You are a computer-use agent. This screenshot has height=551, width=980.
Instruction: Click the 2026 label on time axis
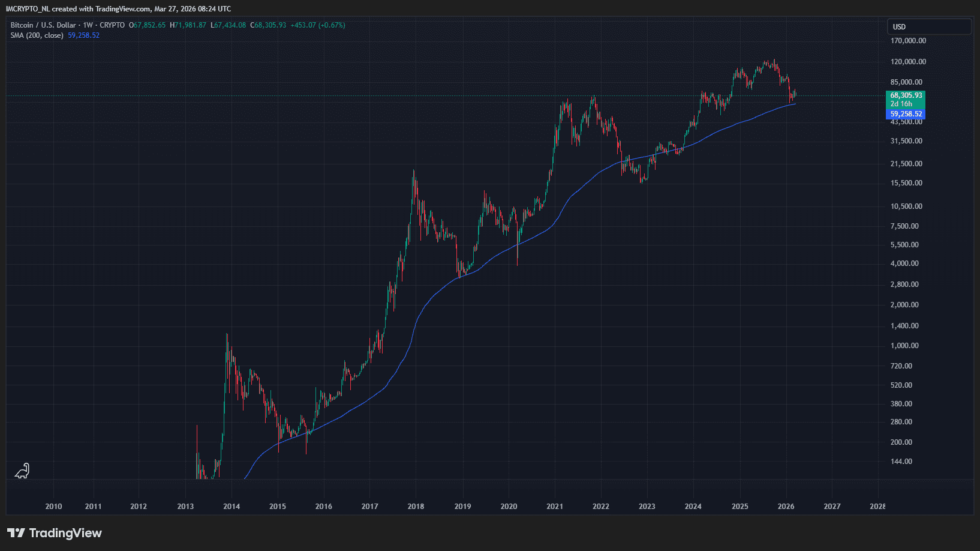pos(786,507)
